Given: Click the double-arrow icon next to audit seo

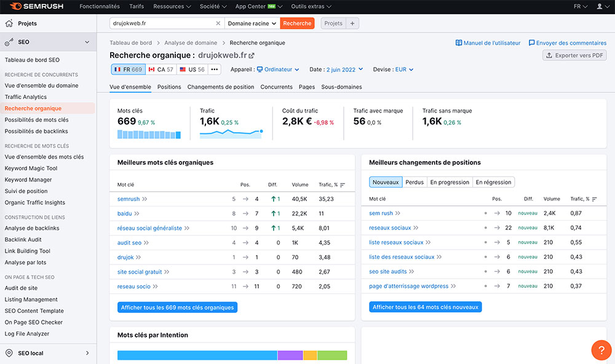Looking at the screenshot, I should tap(146, 243).
